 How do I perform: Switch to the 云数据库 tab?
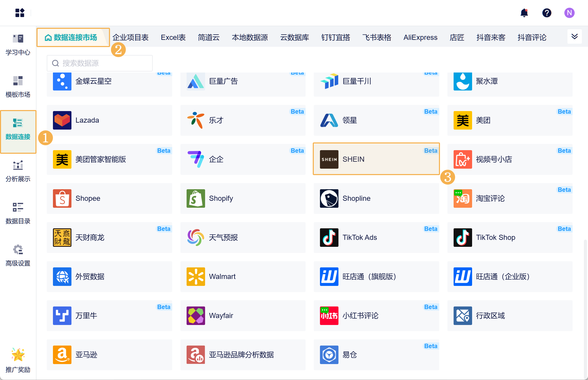click(295, 38)
